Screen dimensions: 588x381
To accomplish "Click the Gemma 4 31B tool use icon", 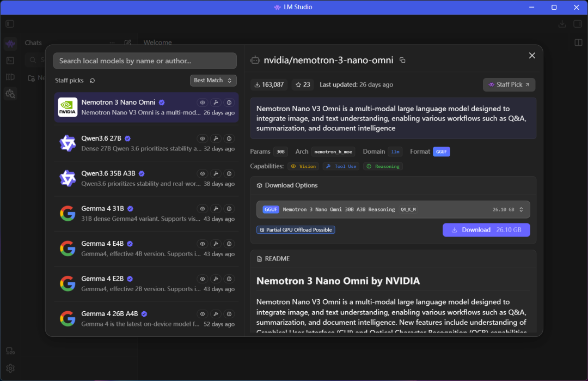I will pyautogui.click(x=216, y=209).
